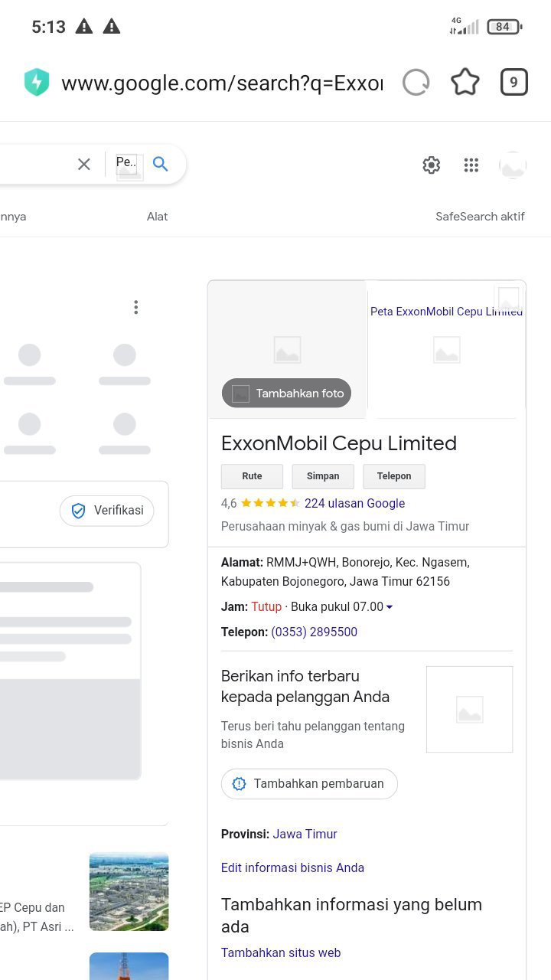Screen dimensions: 551x980
Task: Open the 224 ulasan Google reviews link
Action: 354,503
